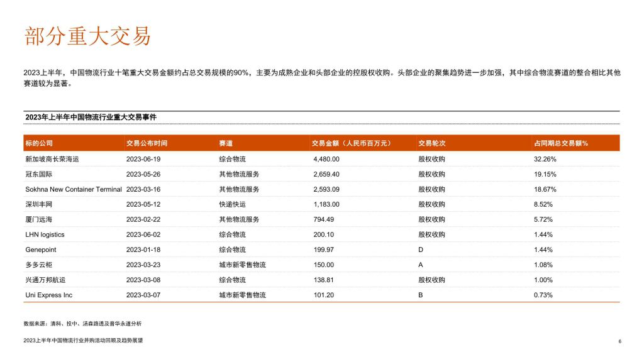Select date cell 2023-05-12
The height and width of the screenshot is (362, 644).
143,204
